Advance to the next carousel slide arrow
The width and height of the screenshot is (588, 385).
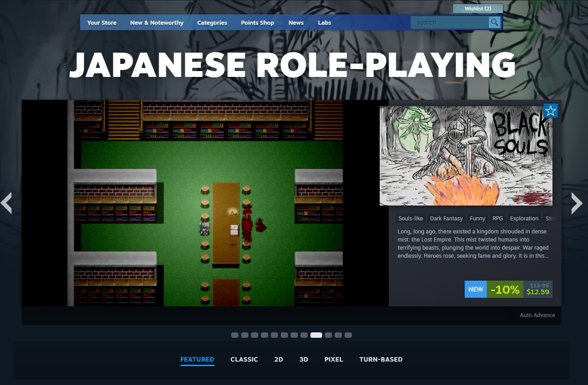[576, 203]
